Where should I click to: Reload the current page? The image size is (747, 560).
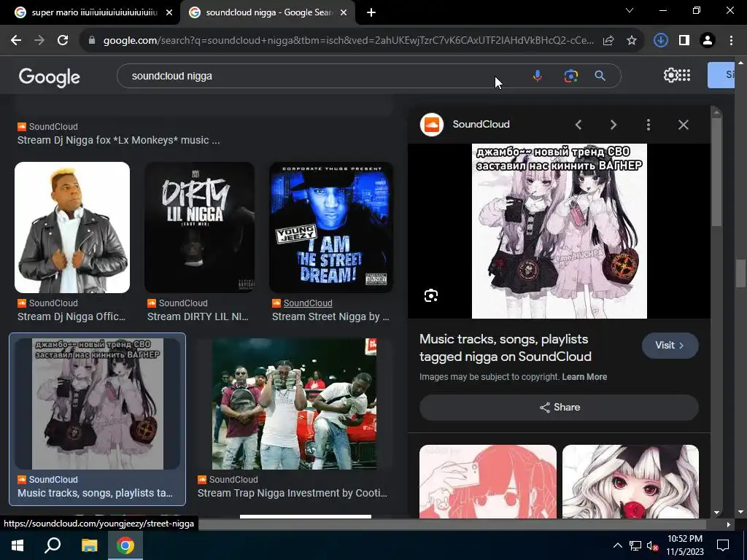pyautogui.click(x=63, y=41)
